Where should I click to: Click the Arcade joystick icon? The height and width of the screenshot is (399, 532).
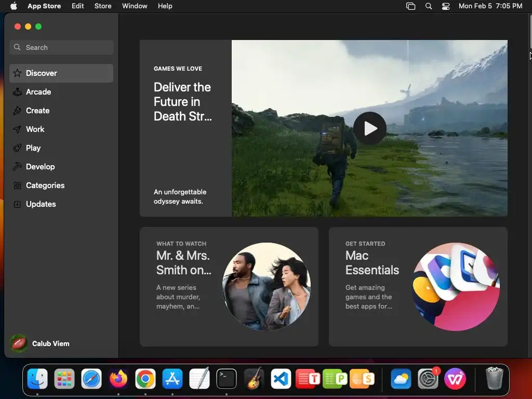[x=17, y=92]
